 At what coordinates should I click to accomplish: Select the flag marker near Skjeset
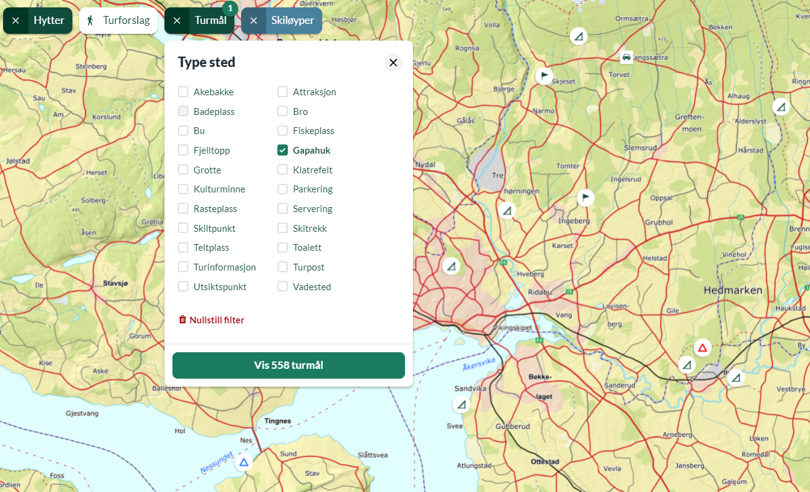543,76
